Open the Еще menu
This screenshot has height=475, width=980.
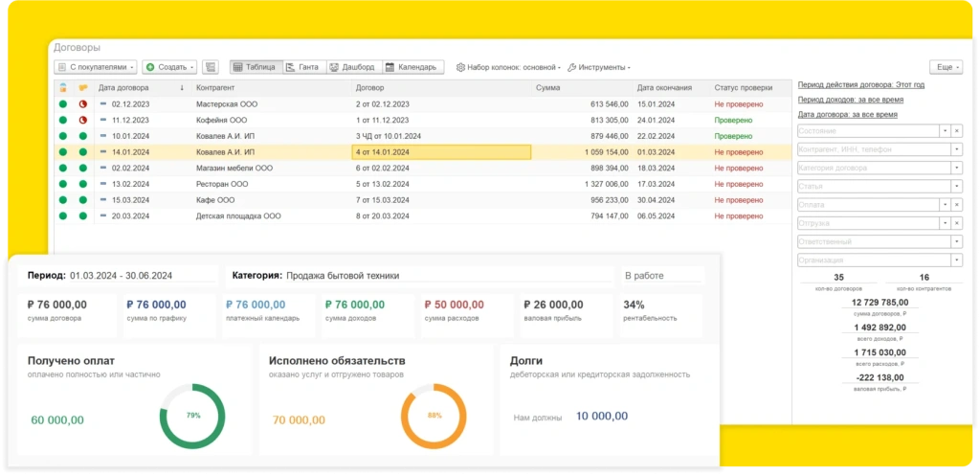pyautogui.click(x=947, y=67)
